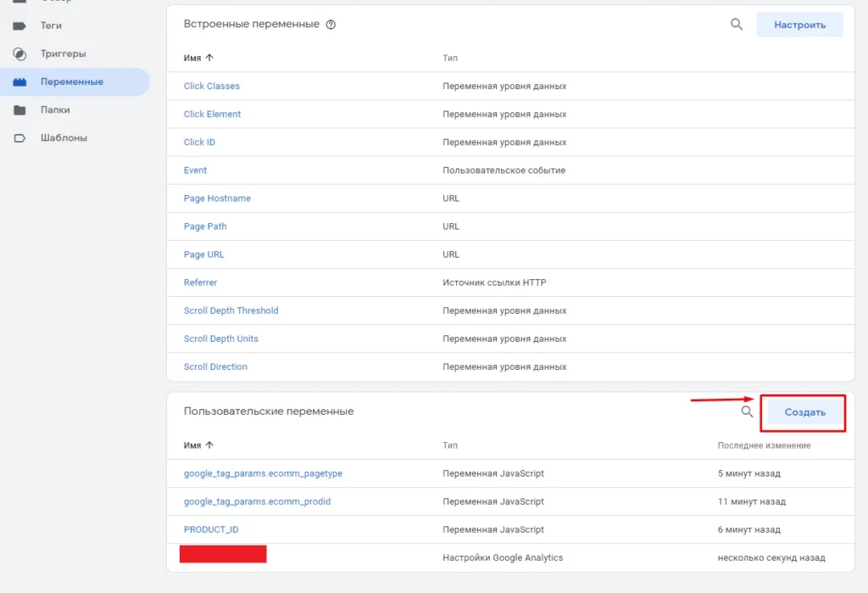Open the PRODUCT_ID variable
This screenshot has height=593, width=868.
coord(211,530)
